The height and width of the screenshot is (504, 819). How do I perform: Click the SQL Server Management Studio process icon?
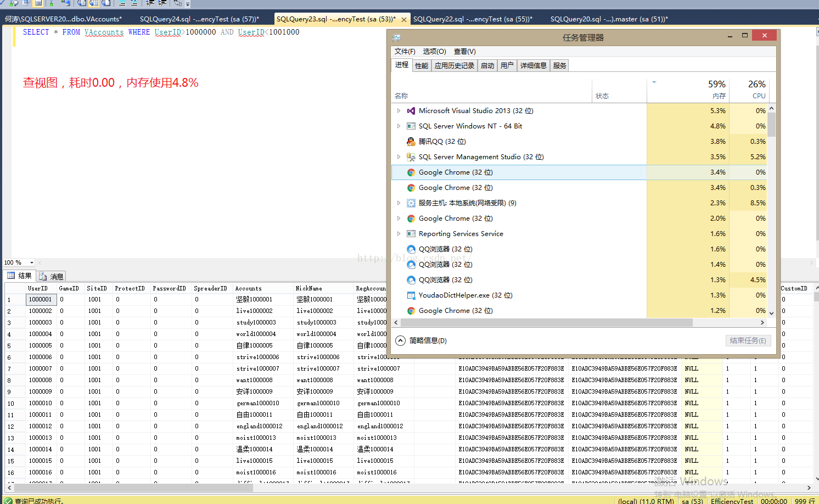(411, 157)
